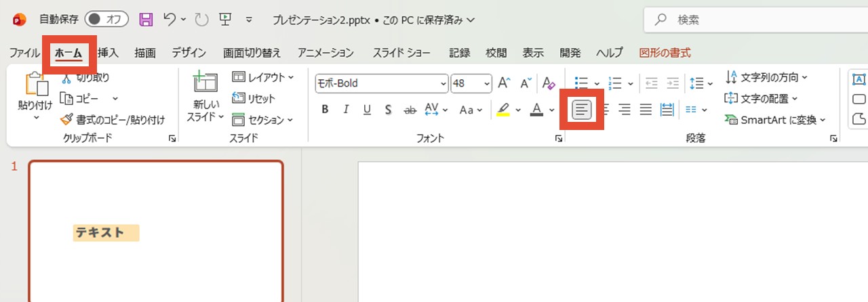This screenshot has width=868, height=302.
Task: Open font color dropdown arrow
Action: click(552, 110)
